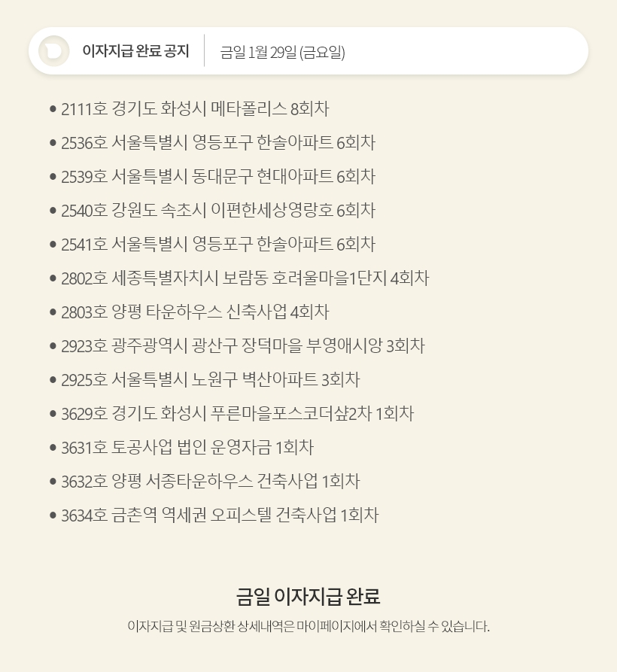Screen dimensions: 617x672
Task: Click 2803호 양평 타운하우스 신축사업 item
Action: [x=195, y=312]
